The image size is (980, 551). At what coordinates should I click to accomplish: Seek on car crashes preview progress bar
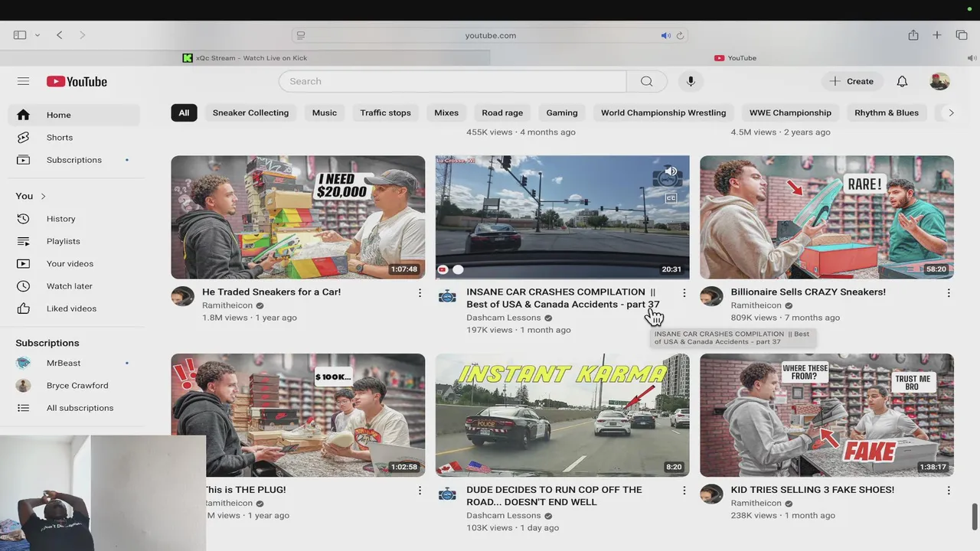point(562,278)
